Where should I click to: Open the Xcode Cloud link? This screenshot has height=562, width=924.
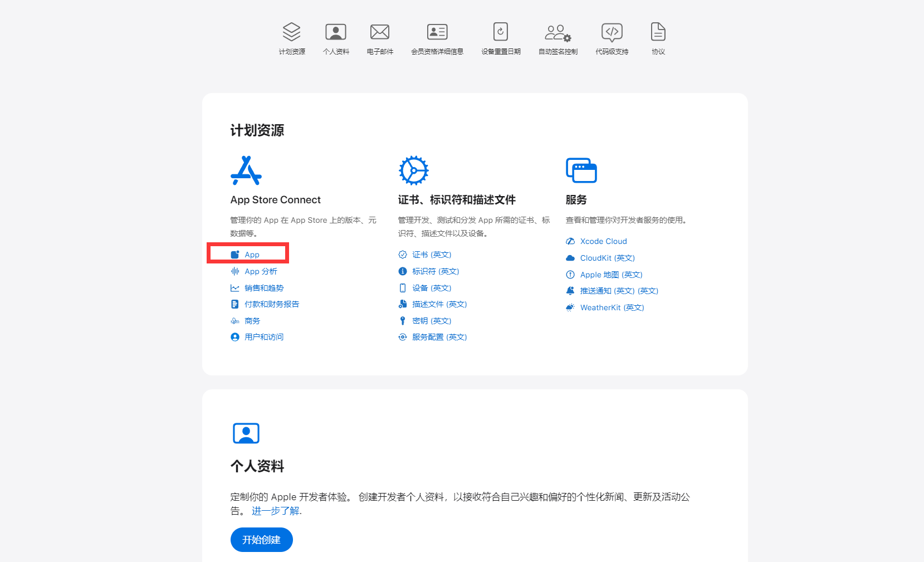[604, 241]
